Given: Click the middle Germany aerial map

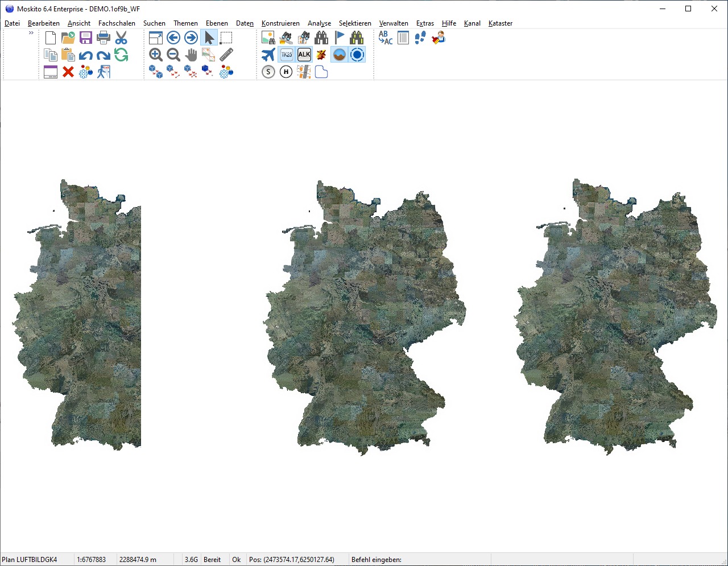Looking at the screenshot, I should click(364, 319).
